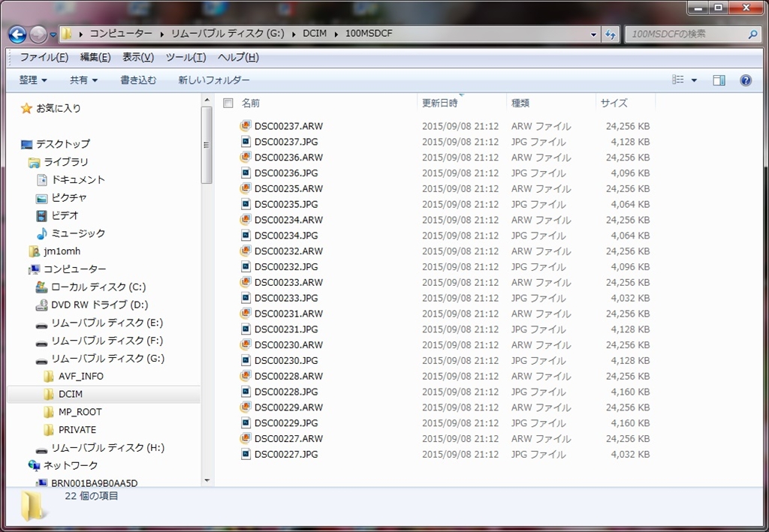
Task: Sort by 更新日時 column header
Action: click(440, 103)
